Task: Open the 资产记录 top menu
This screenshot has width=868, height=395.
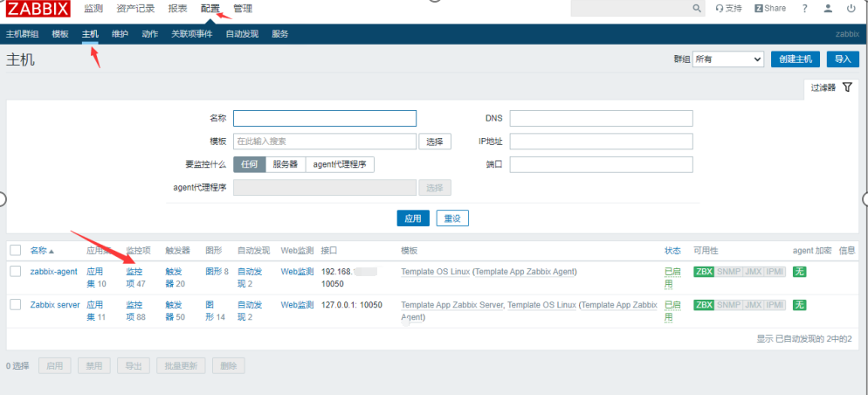Action: (135, 9)
